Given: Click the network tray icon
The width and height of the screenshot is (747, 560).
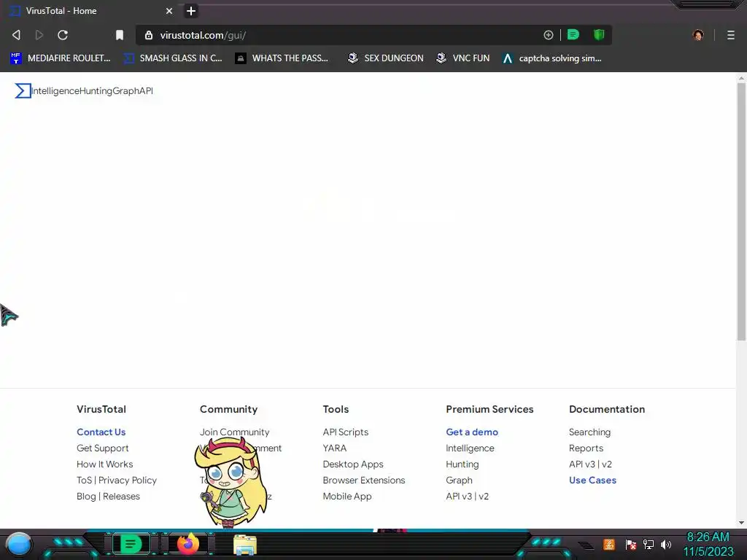Looking at the screenshot, I should (648, 544).
